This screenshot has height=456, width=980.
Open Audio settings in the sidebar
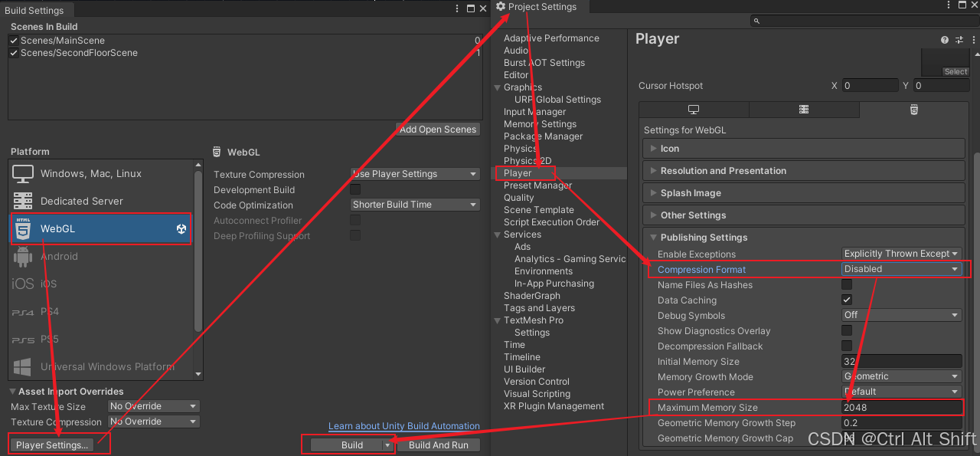click(516, 51)
